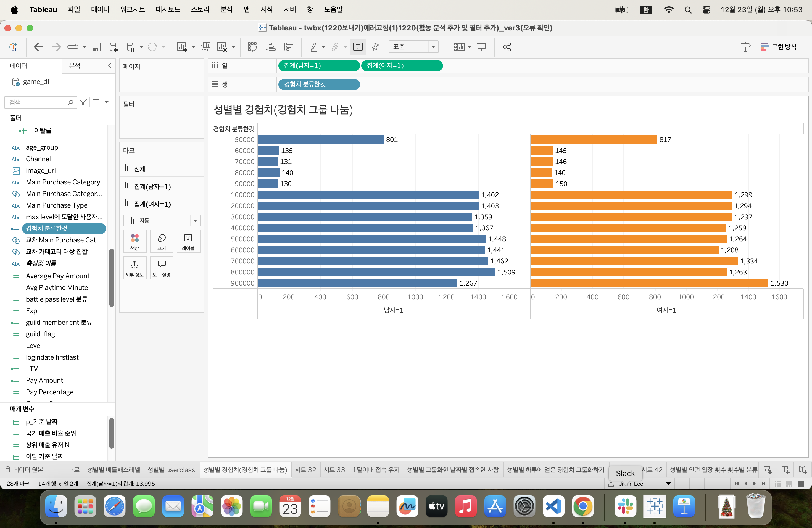Click the fix axes pin icon
812x528 pixels.
[375, 47]
